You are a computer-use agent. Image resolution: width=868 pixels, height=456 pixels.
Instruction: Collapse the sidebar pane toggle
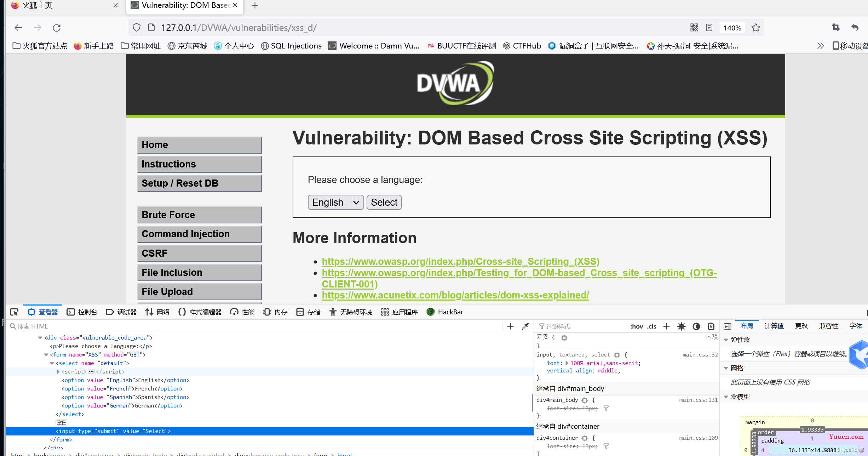point(728,326)
